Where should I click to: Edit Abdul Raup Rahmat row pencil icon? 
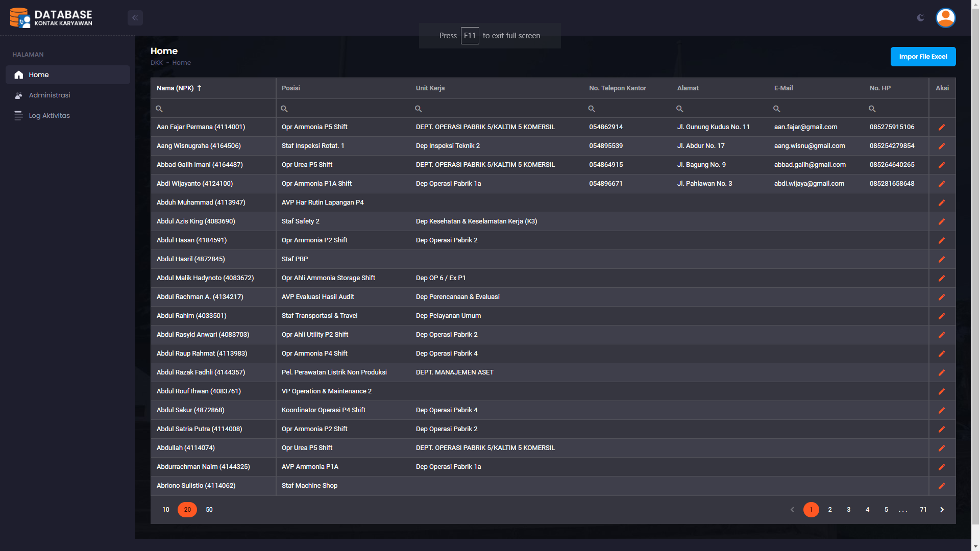pyautogui.click(x=942, y=354)
